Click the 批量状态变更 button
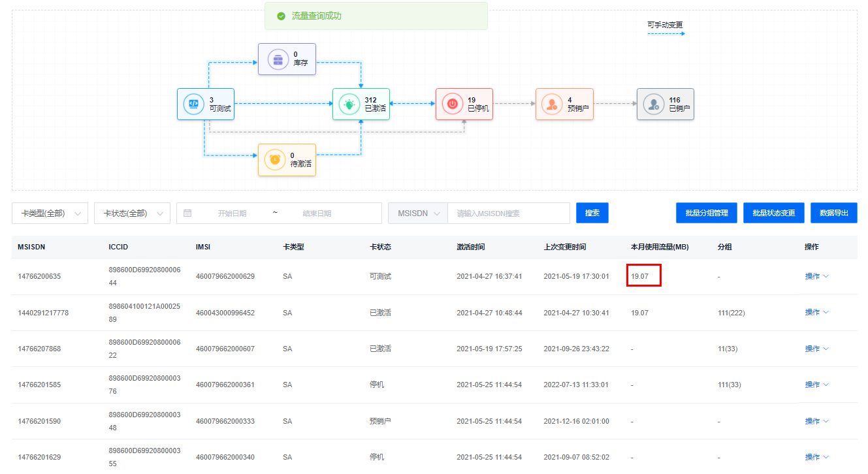The image size is (868, 474). point(773,213)
